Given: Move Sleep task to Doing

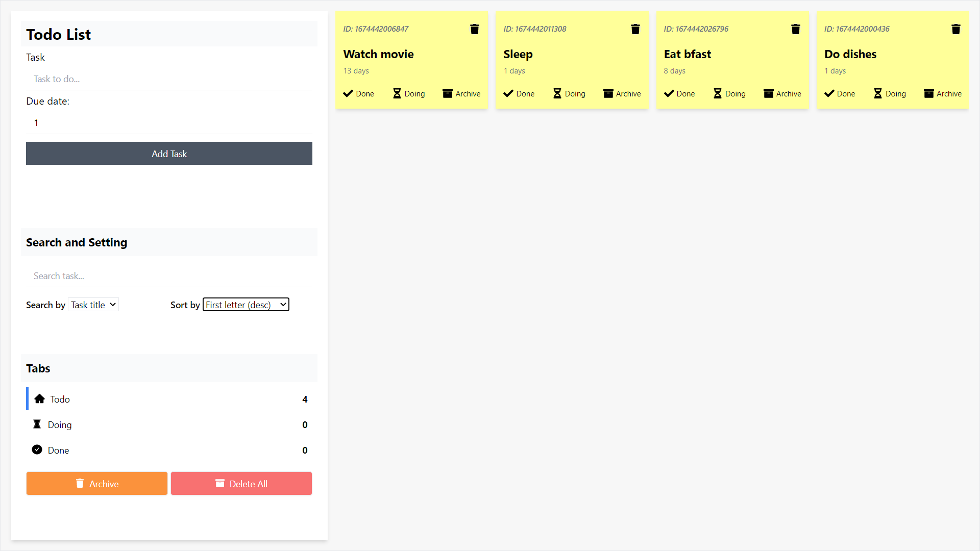Looking at the screenshot, I should tap(569, 94).
